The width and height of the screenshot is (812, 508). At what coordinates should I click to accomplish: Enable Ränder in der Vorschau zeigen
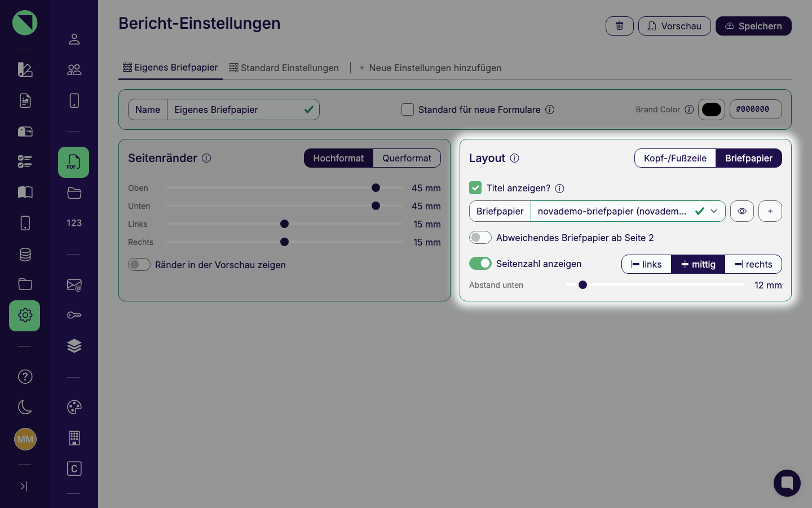pyautogui.click(x=139, y=265)
